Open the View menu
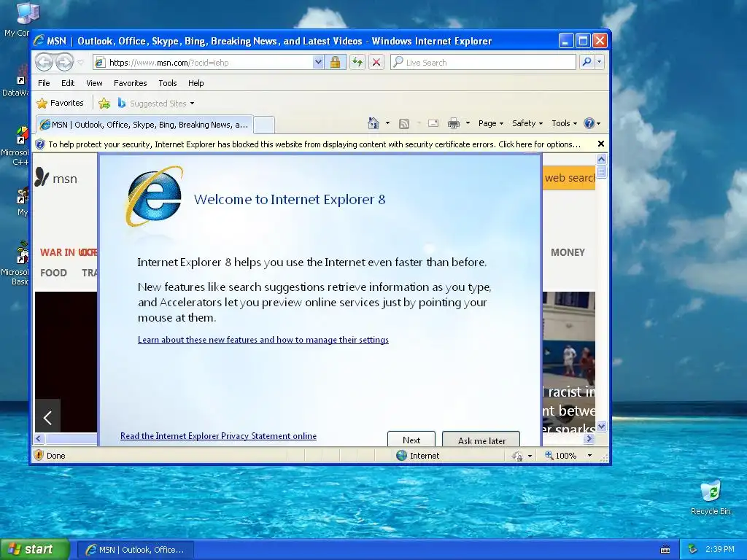Screen dimensions: 747x560 click(x=94, y=83)
